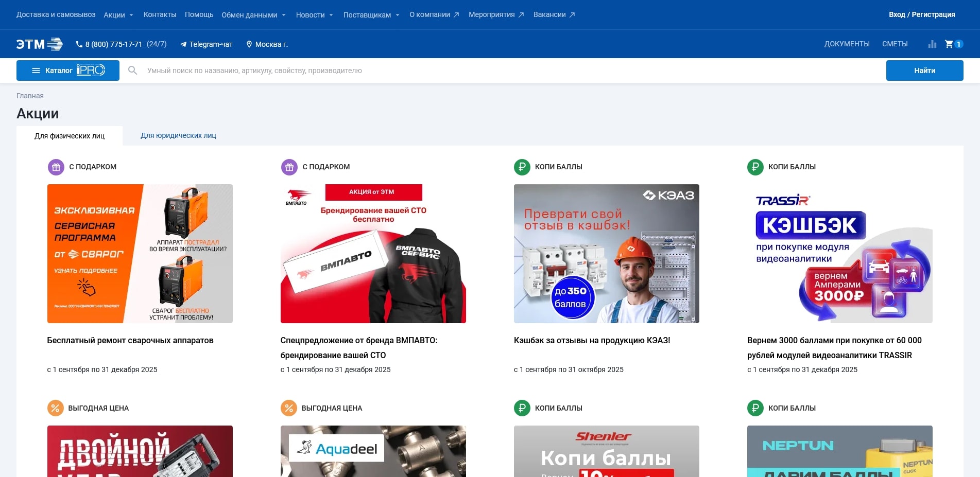Click the search magnifier icon
The height and width of the screenshot is (477, 980).
tap(133, 70)
